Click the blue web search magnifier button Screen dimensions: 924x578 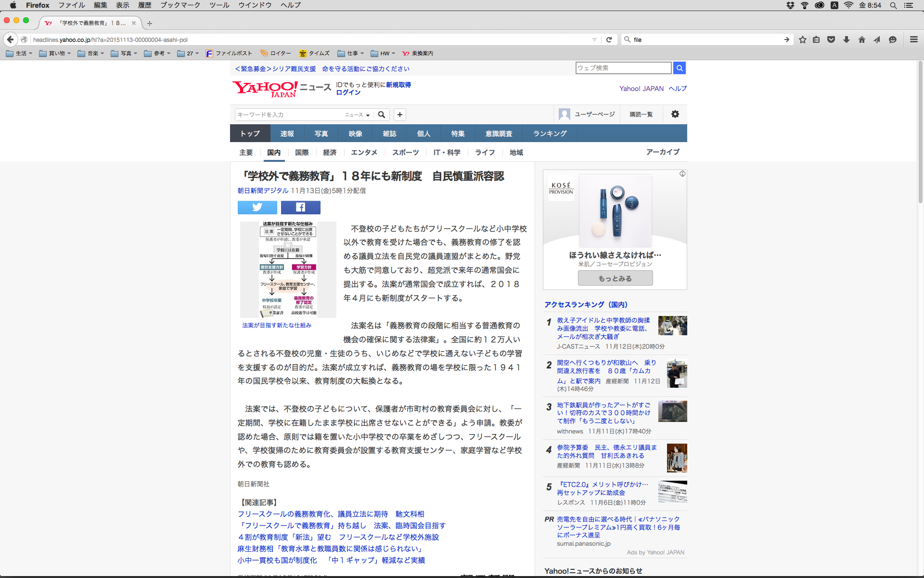pos(679,68)
